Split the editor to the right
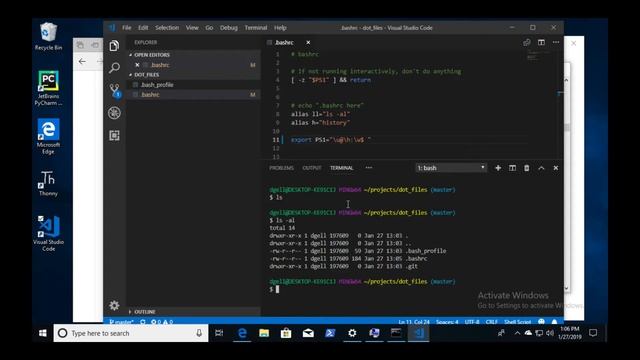This screenshot has width=640, height=360. tap(541, 42)
